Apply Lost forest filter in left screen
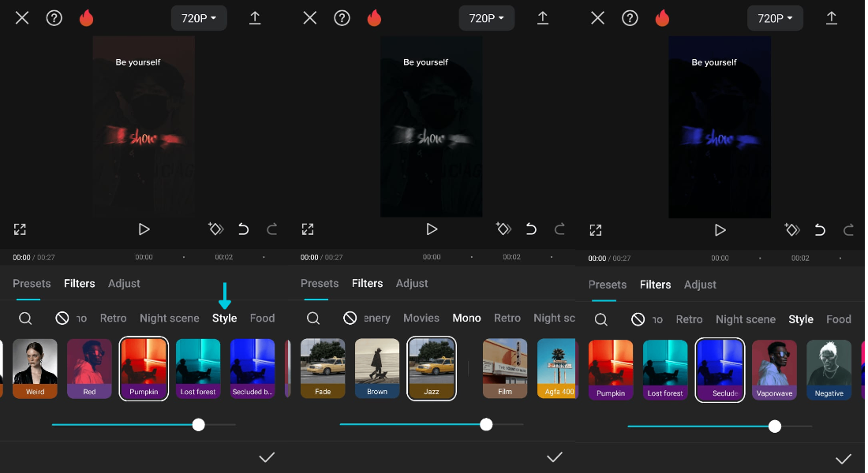 (198, 368)
